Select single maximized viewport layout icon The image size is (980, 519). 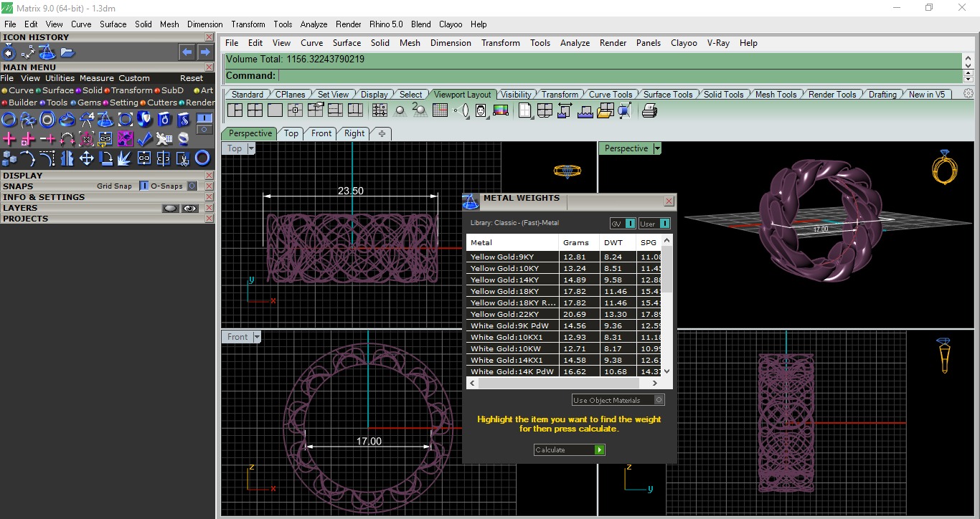275,110
